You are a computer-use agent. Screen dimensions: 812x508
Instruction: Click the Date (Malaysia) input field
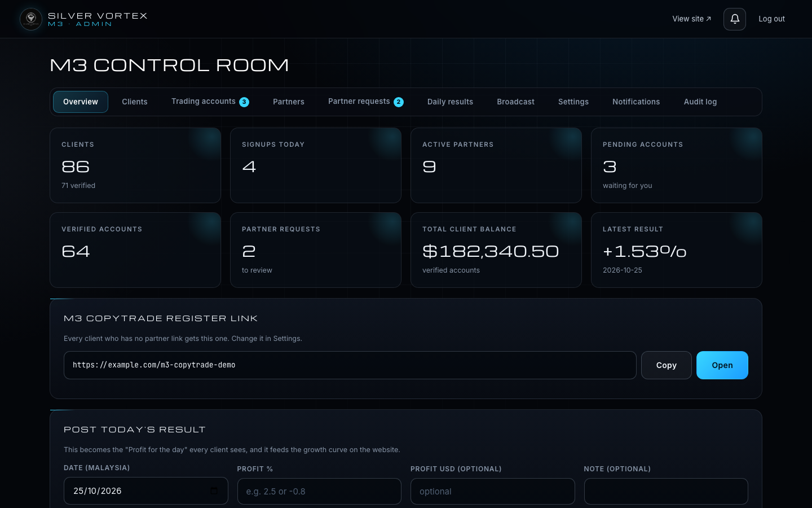point(146,491)
